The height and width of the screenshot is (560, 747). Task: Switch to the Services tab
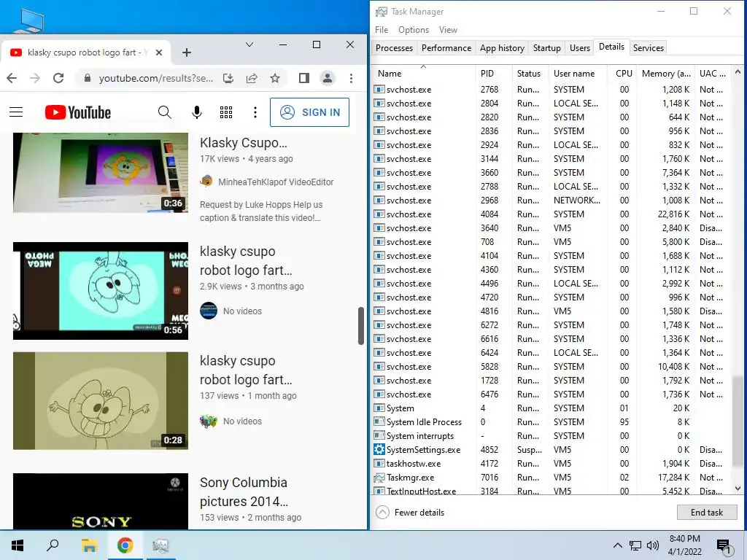(x=649, y=47)
